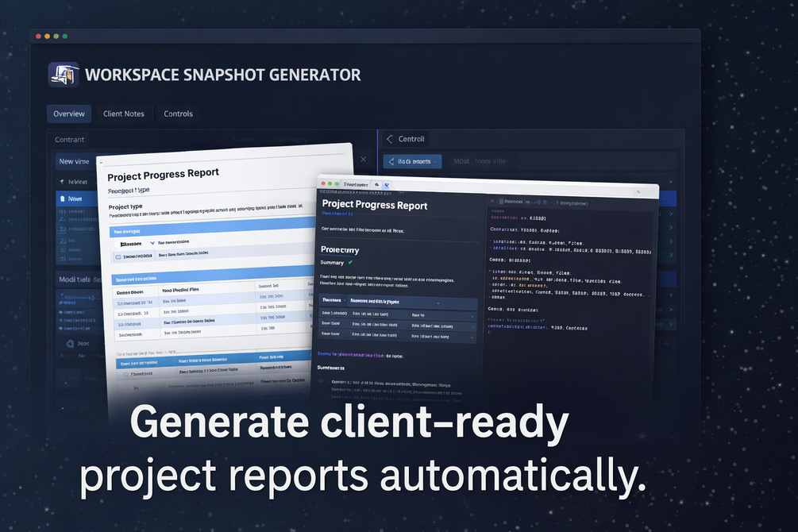Tick the checkbox in the light document's first table
Image resolution: width=798 pixels, height=532 pixels.
tap(118, 257)
